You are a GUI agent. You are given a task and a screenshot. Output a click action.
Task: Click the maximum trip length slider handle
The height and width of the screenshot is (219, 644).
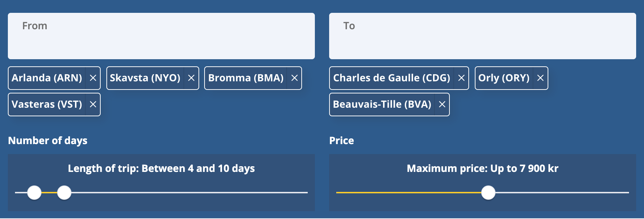pos(64,193)
